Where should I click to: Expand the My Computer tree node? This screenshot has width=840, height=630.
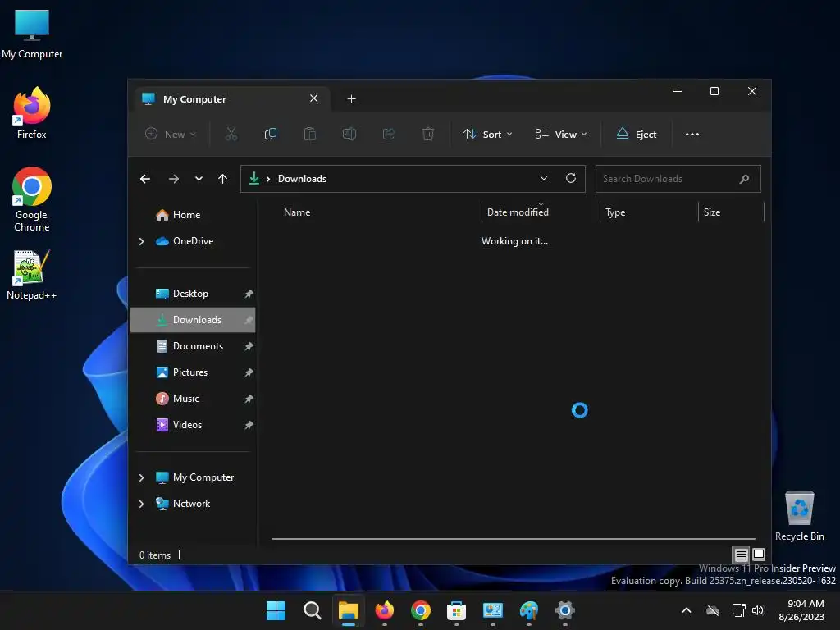pyautogui.click(x=141, y=477)
